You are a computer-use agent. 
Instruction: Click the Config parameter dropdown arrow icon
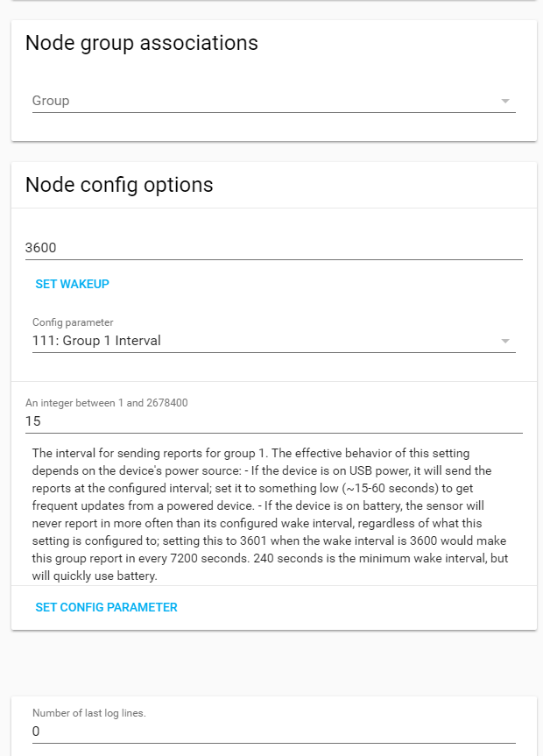[505, 341]
